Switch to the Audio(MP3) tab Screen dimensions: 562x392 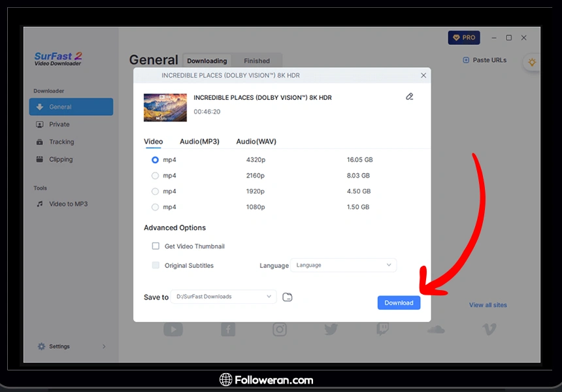tap(199, 142)
